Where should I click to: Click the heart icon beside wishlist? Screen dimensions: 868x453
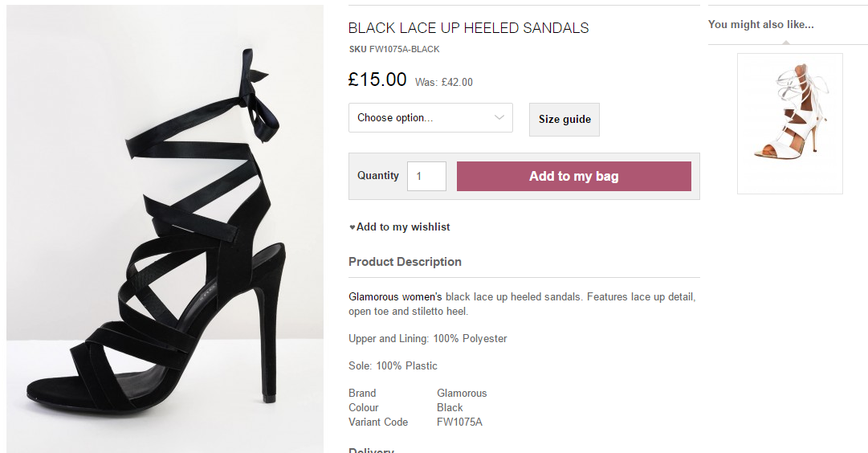pyautogui.click(x=352, y=227)
